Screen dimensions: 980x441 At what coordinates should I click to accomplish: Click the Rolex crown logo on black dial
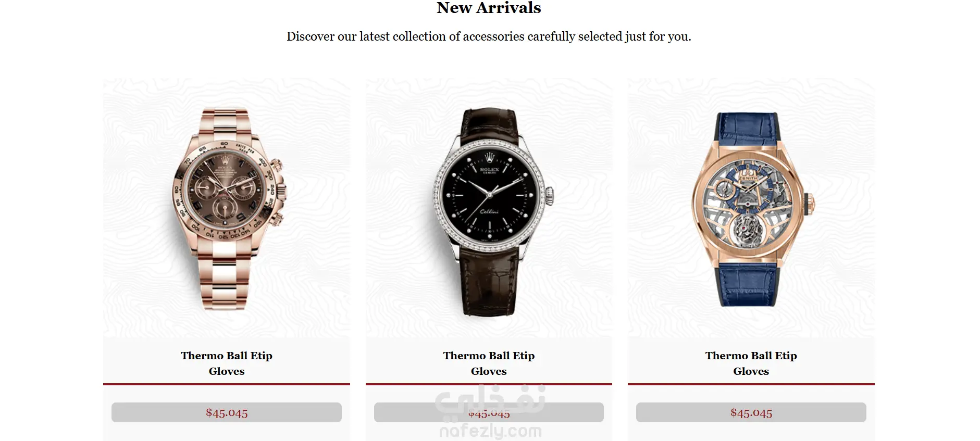pos(489,157)
